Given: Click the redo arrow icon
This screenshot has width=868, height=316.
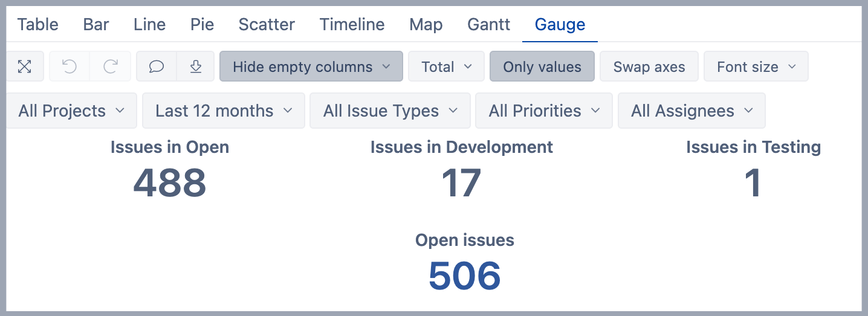Looking at the screenshot, I should coord(110,66).
